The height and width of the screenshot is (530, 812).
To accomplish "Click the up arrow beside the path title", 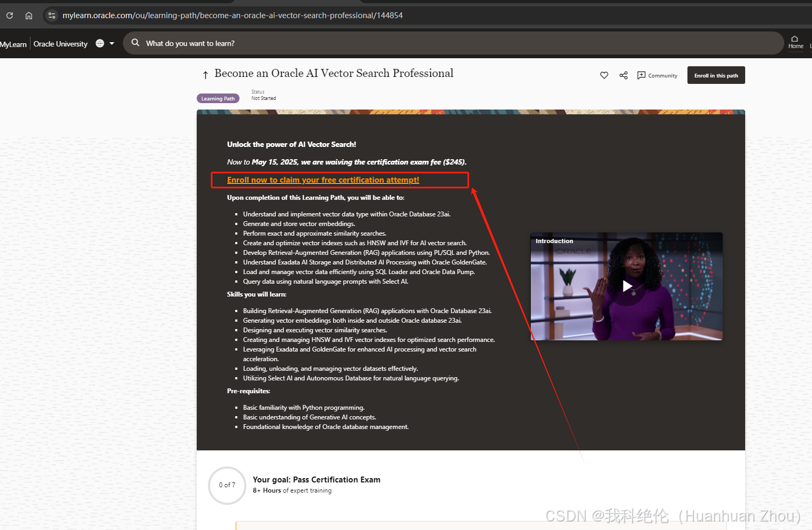I will [205, 75].
